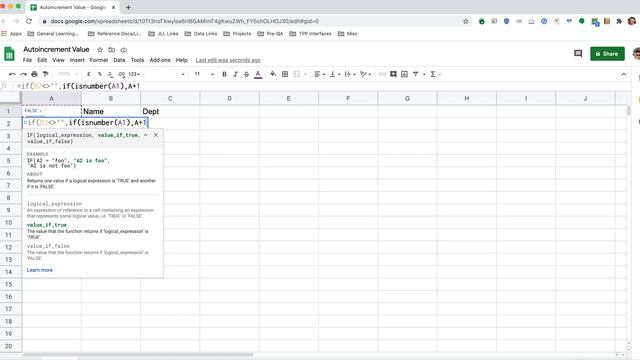The image size is (640, 360).
Task: Select row 15 header
Action: (9, 284)
